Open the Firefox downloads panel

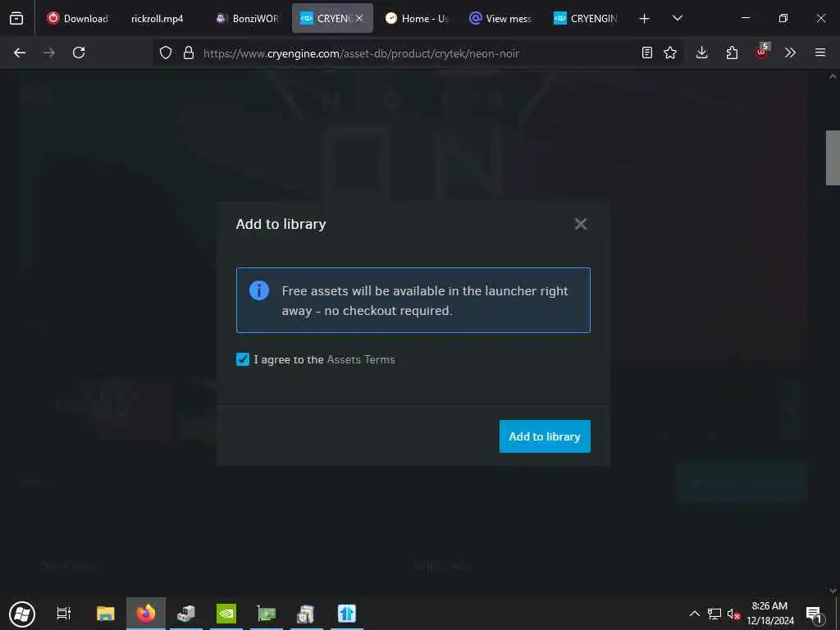[702, 52]
